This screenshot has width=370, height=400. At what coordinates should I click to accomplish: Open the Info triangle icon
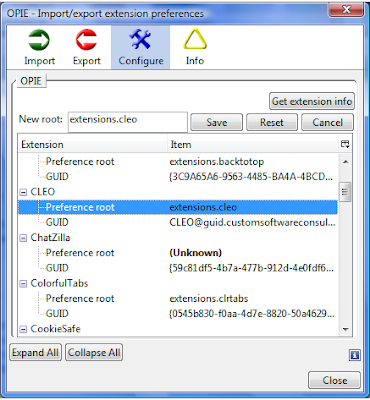point(195,39)
